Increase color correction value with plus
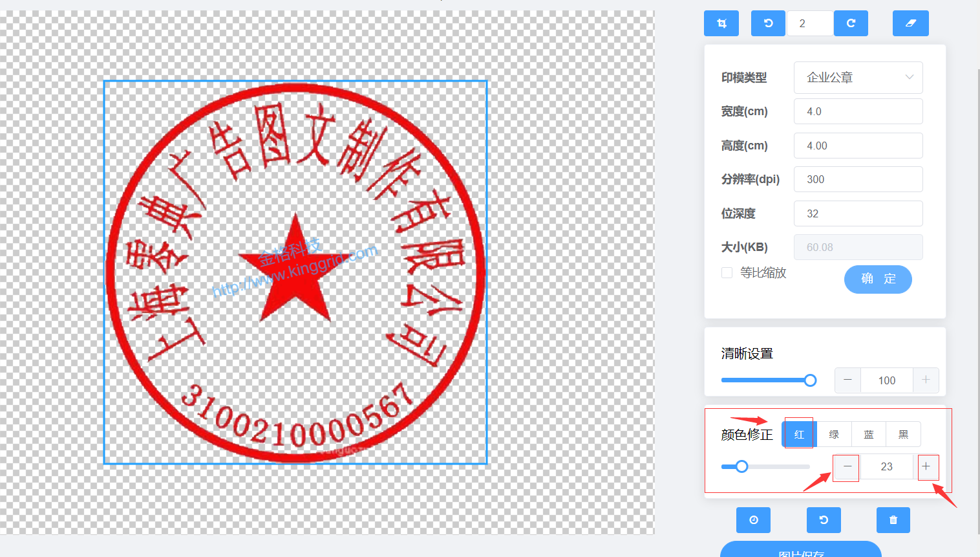This screenshot has width=980, height=557. [x=926, y=466]
